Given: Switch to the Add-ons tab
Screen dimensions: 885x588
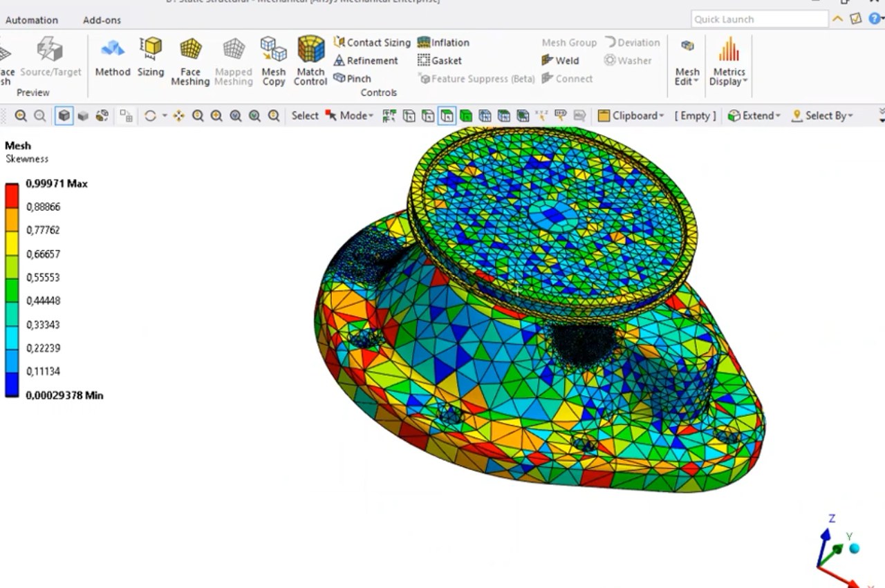Looking at the screenshot, I should tap(102, 20).
